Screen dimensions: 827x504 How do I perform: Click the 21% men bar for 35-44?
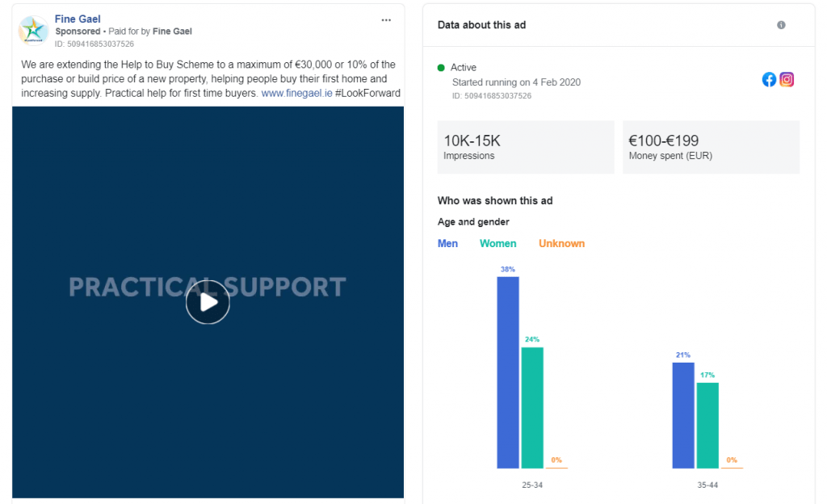(x=683, y=414)
